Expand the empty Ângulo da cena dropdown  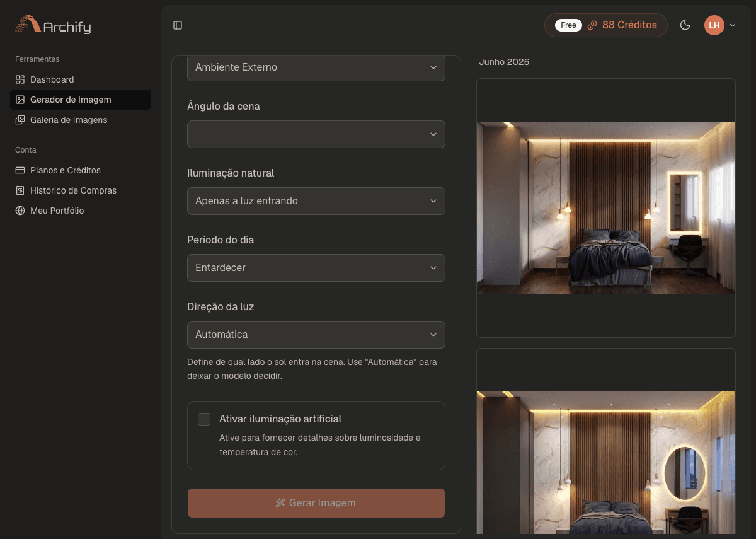[316, 134]
